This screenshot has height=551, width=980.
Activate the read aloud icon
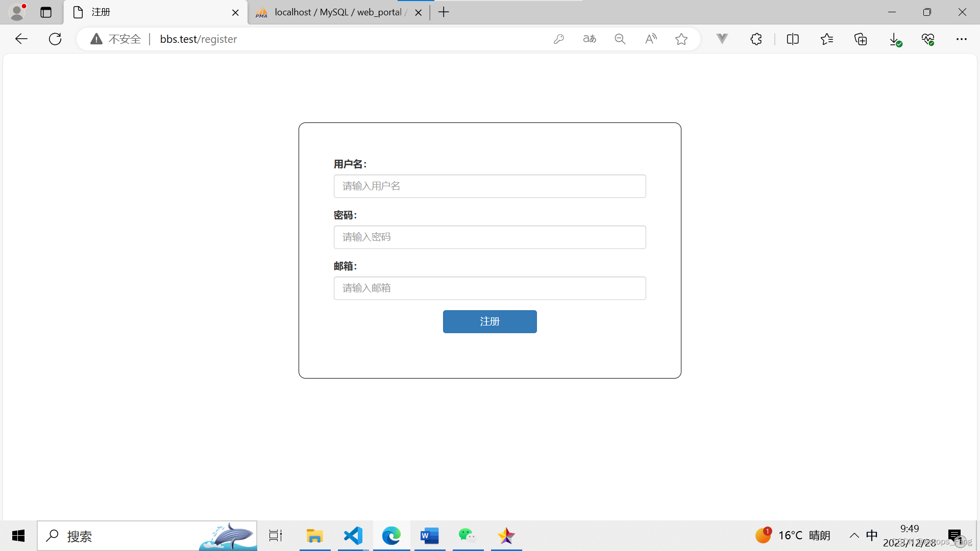click(x=651, y=39)
